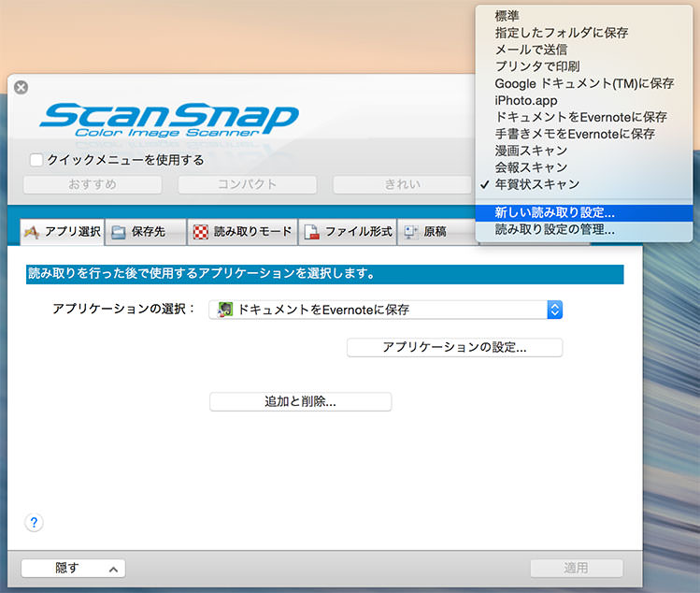This screenshot has width=700, height=593.
Task: Choose 会報スキャン from the menu
Action: pyautogui.click(x=584, y=167)
